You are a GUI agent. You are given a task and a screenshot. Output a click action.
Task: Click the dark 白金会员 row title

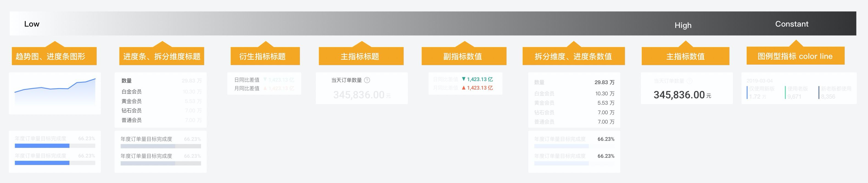[131, 92]
